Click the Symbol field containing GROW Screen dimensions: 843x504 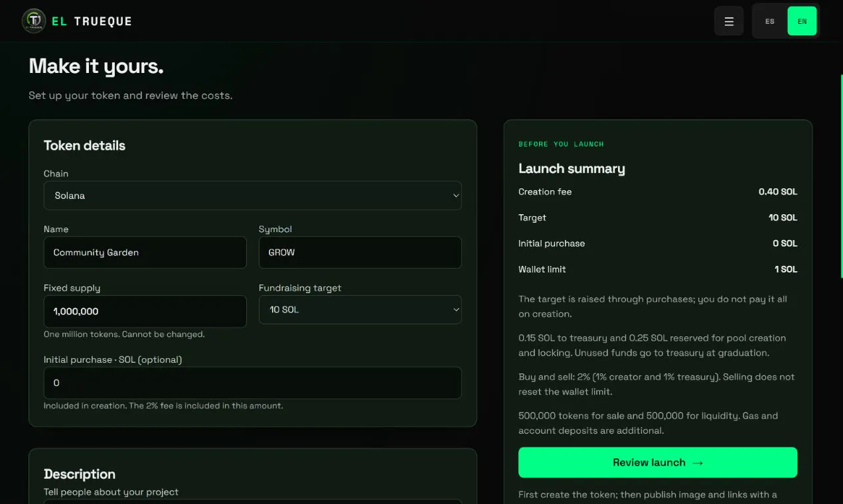(360, 253)
